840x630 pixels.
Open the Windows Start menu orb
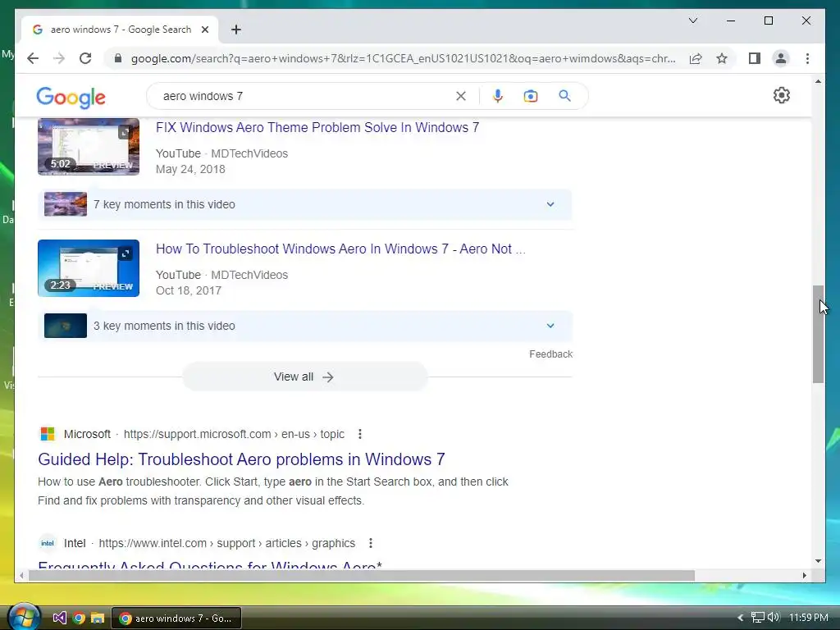tap(25, 617)
